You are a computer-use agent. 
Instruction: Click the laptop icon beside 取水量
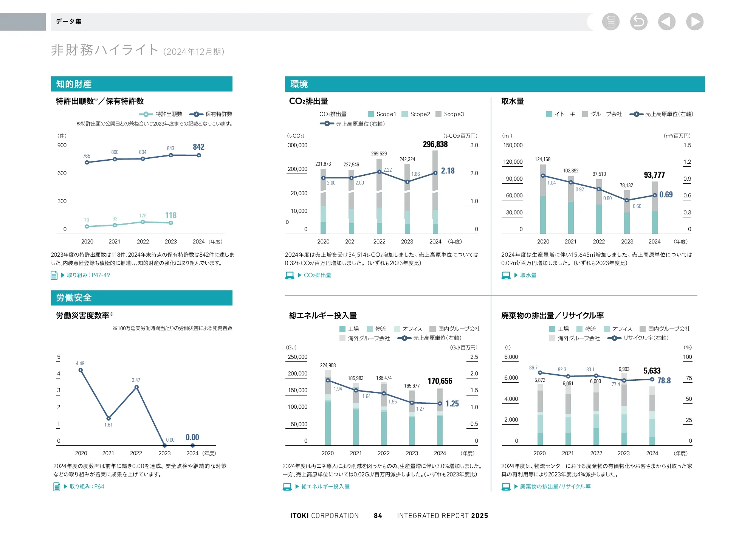point(507,275)
